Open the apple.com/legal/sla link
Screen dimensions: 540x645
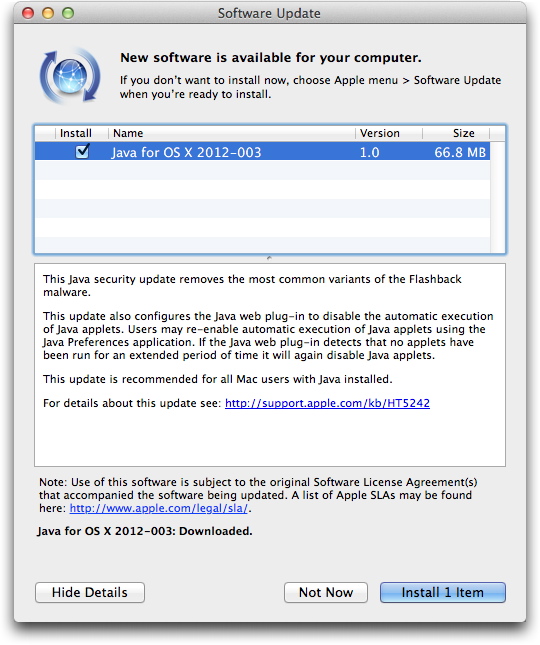click(x=159, y=508)
